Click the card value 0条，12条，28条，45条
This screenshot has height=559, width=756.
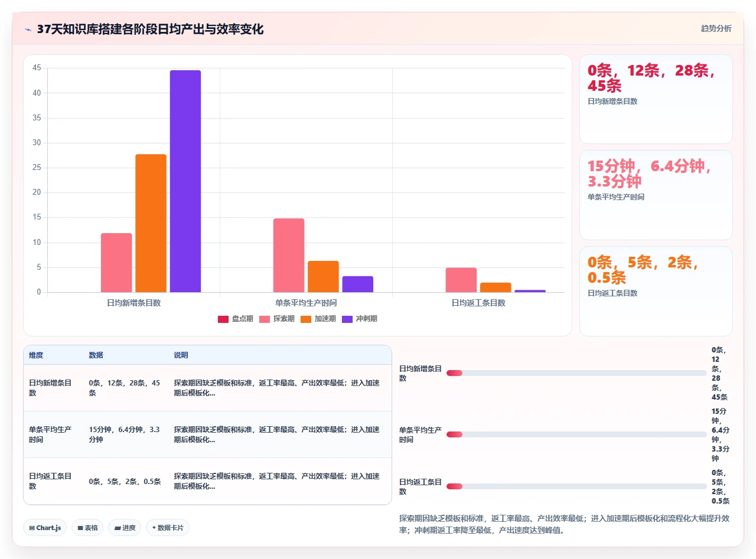(x=652, y=78)
